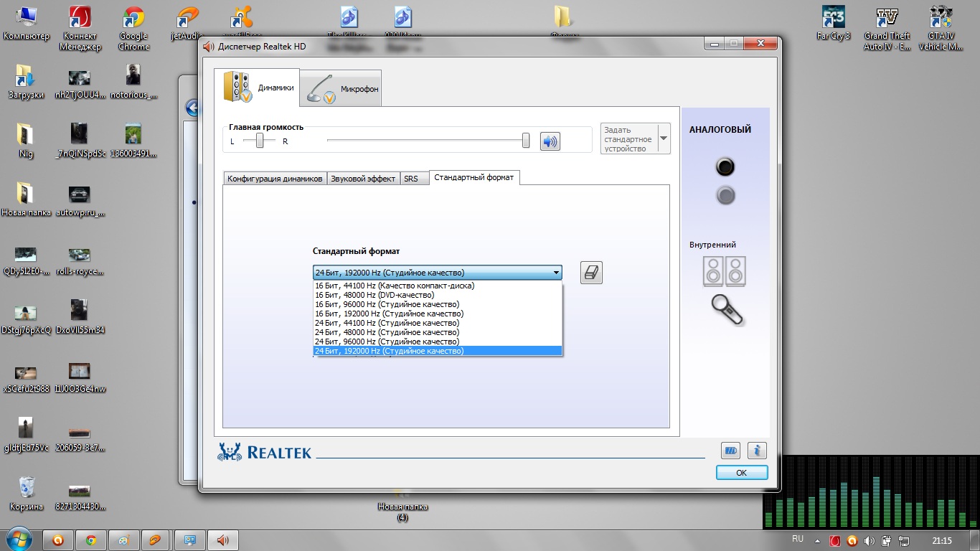Click the main volume slider handle
980x551 pixels.
[x=526, y=141]
